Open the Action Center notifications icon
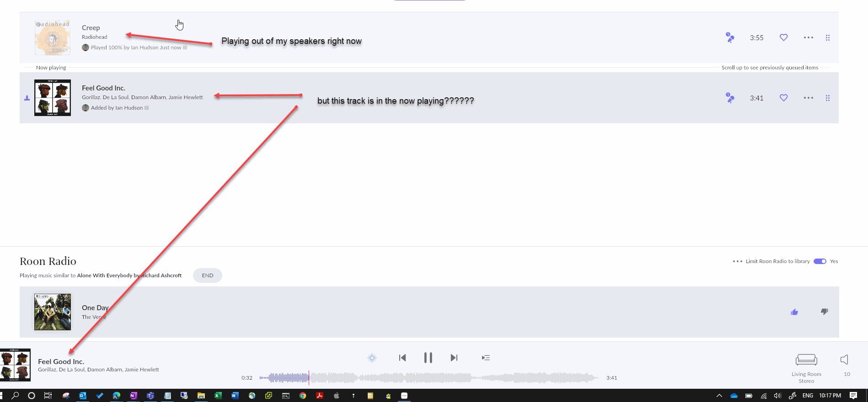The height and width of the screenshot is (402, 868). [853, 396]
